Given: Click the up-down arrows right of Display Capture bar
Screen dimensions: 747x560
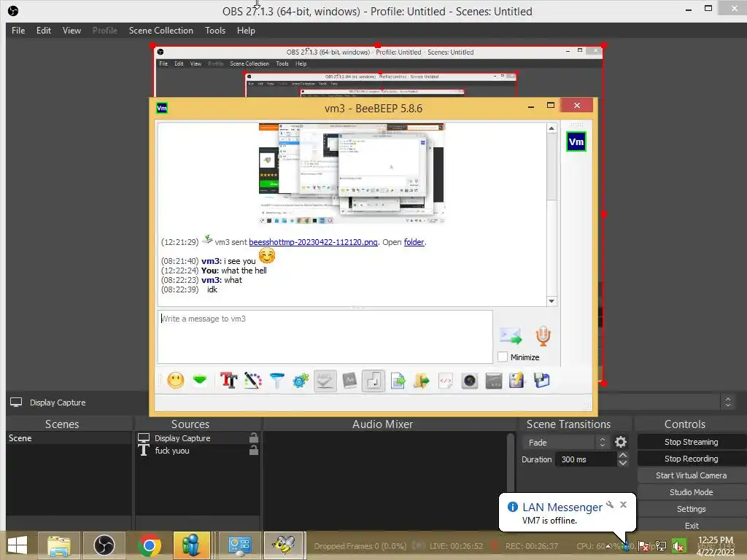Looking at the screenshot, I should [727, 402].
